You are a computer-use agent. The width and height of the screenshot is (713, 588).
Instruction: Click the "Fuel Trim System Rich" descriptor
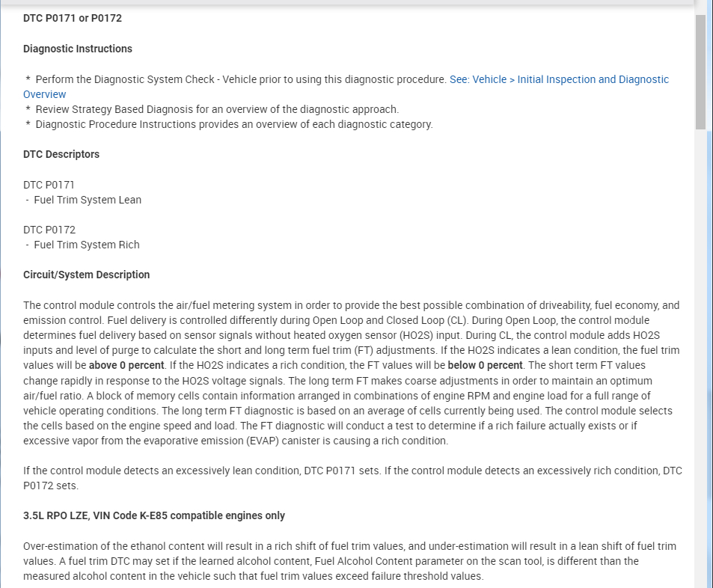[x=87, y=245]
